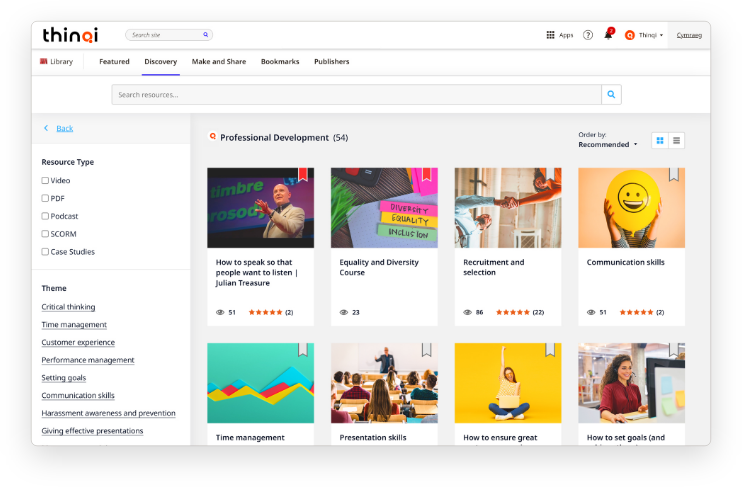742x487 pixels.
Task: Rate Recruitment and selection via its stars
Action: pos(512,312)
